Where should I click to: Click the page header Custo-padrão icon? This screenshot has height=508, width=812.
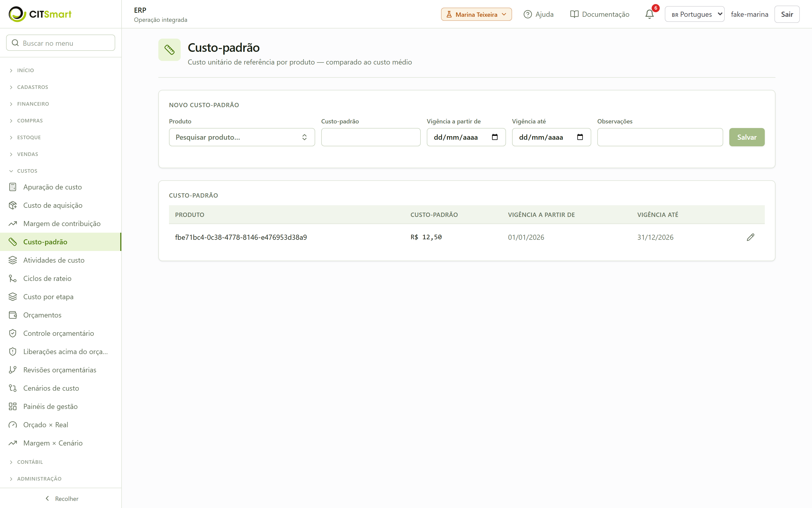[x=170, y=50]
